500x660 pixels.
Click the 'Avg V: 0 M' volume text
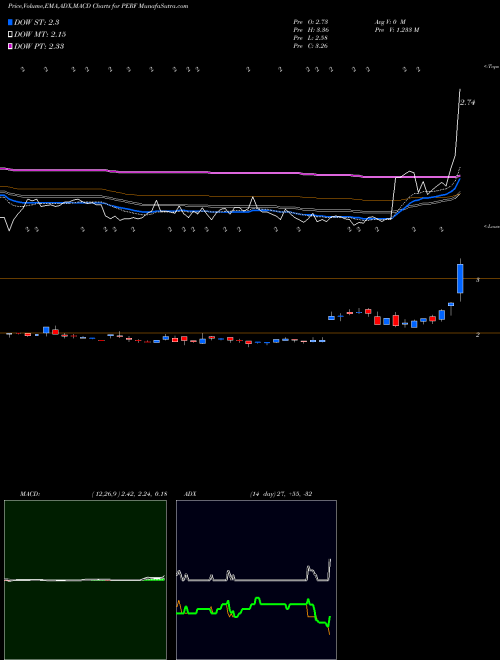pyautogui.click(x=389, y=21)
